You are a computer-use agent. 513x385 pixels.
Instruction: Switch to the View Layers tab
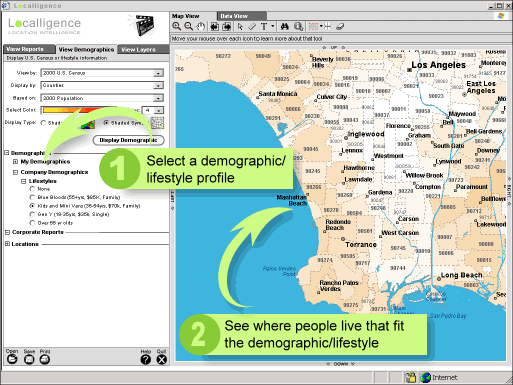coord(143,49)
